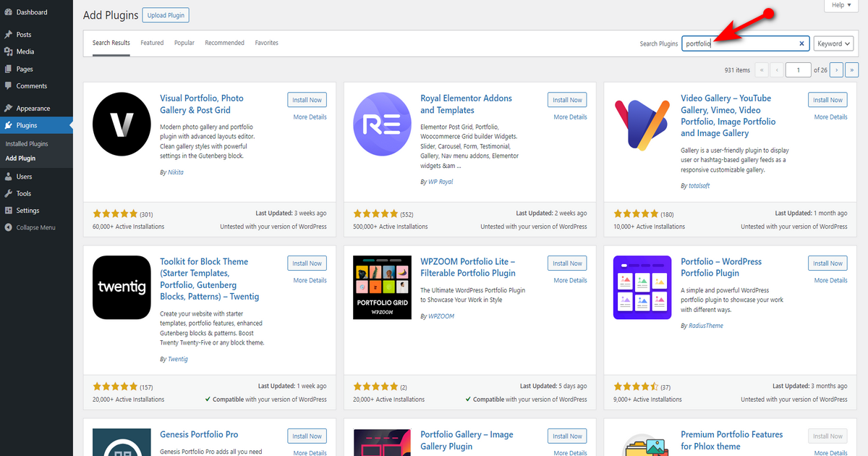
Task: Install Genesis Portfolio Pro now
Action: point(307,436)
